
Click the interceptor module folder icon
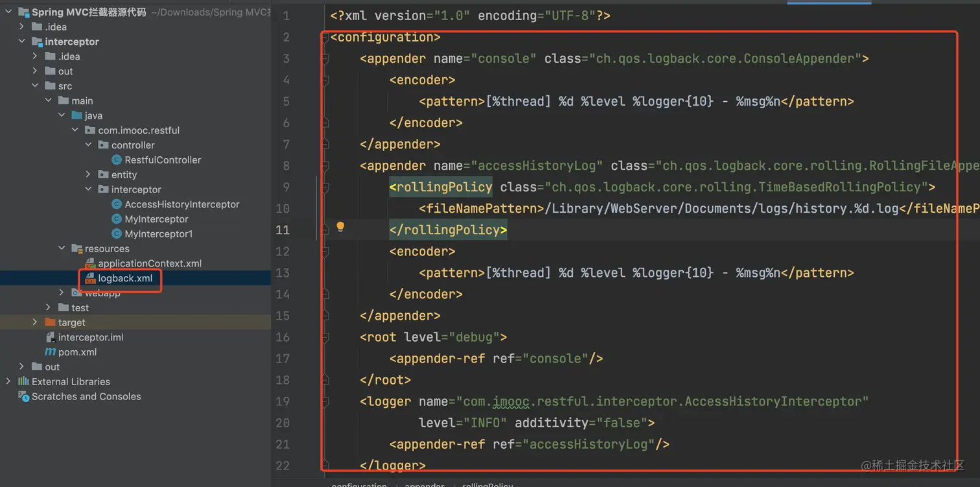click(36, 42)
